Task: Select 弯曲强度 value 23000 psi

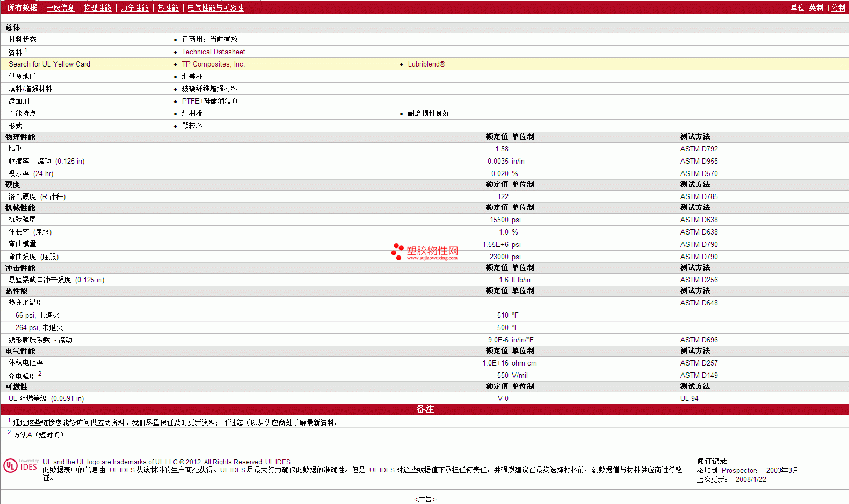Action: (x=505, y=257)
